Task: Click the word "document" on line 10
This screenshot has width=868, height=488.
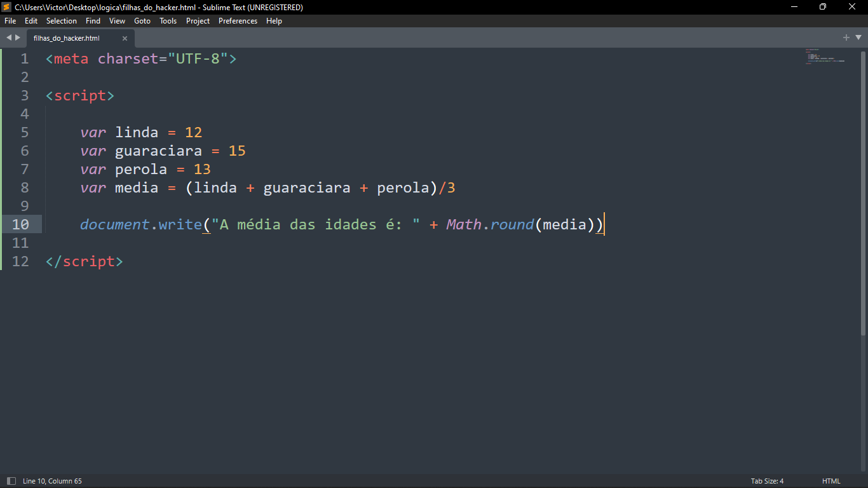Action: (x=115, y=224)
